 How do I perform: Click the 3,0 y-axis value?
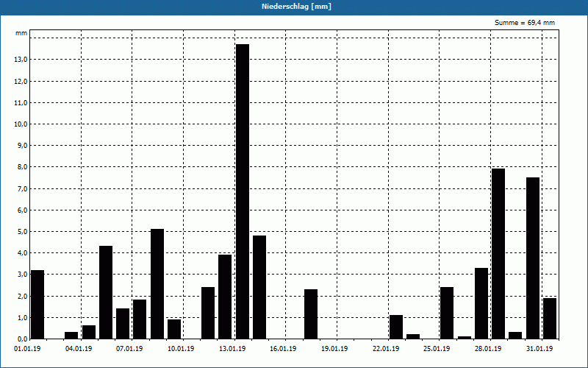click(22, 274)
